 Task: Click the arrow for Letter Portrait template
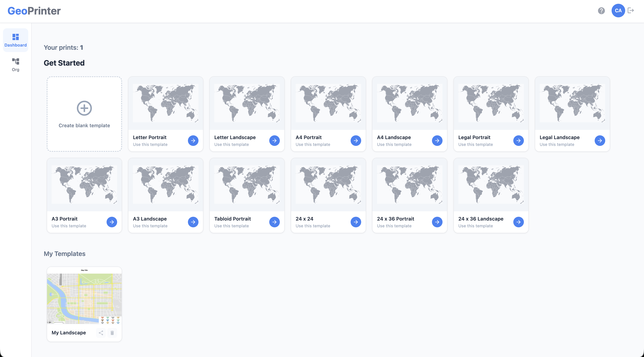(x=193, y=141)
